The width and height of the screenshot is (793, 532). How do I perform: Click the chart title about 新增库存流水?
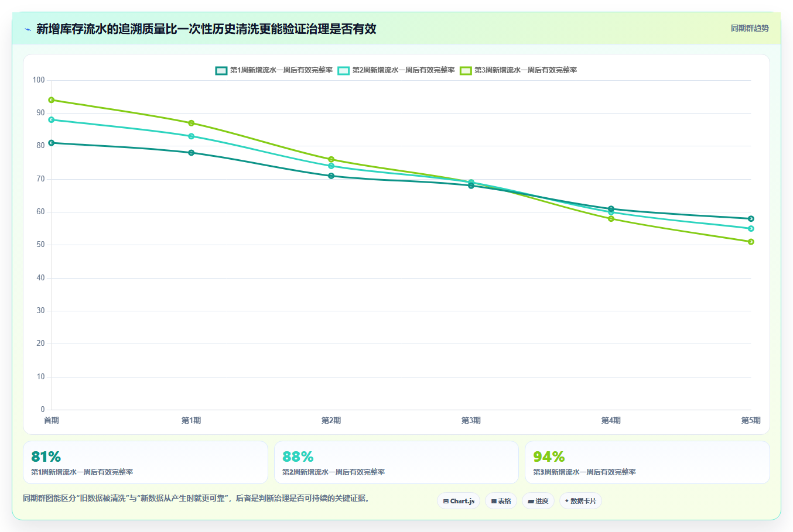click(x=206, y=29)
